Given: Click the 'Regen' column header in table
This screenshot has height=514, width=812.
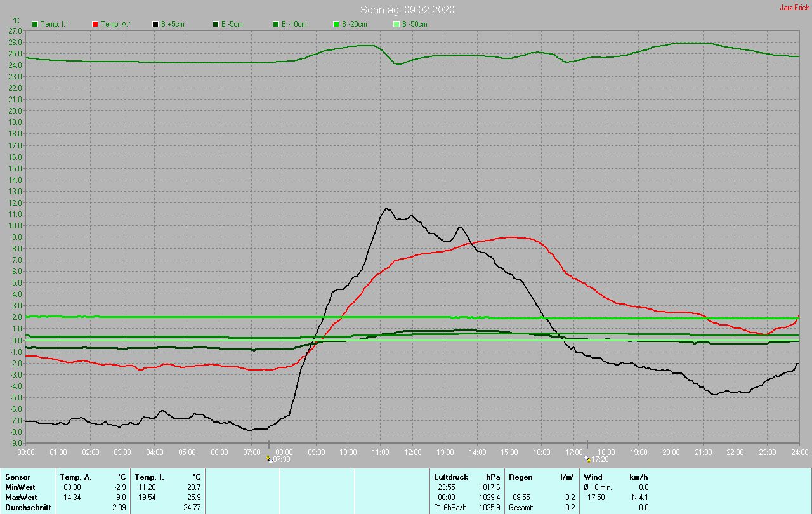Looking at the screenshot, I should (520, 477).
